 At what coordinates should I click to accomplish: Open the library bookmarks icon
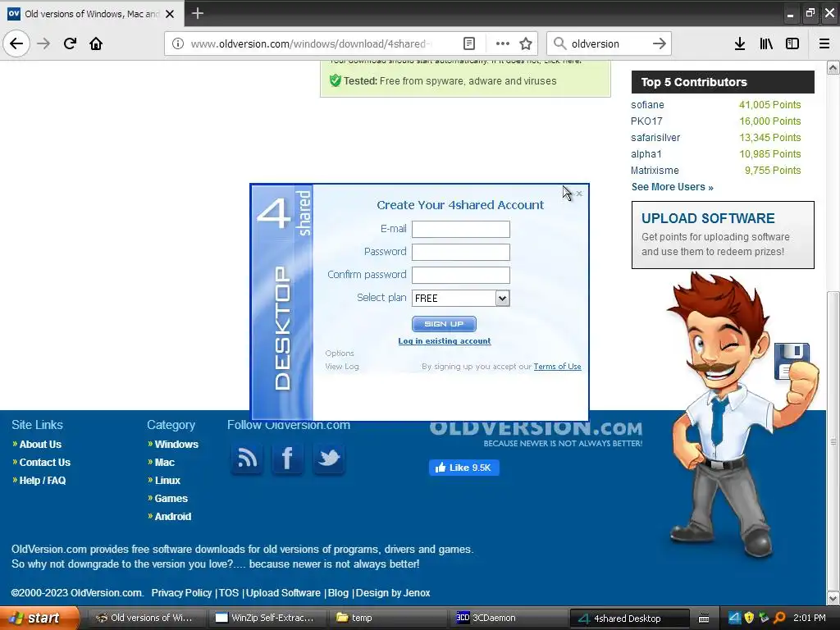(766, 43)
